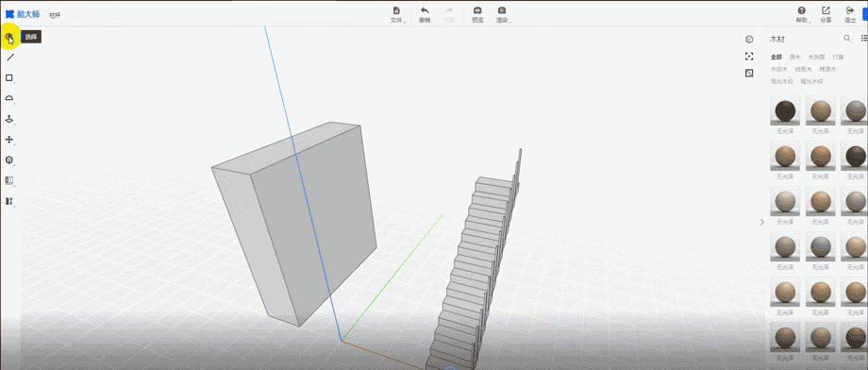The image size is (868, 370).
Task: Toggle material list view layout icon
Action: pyautogui.click(x=864, y=38)
